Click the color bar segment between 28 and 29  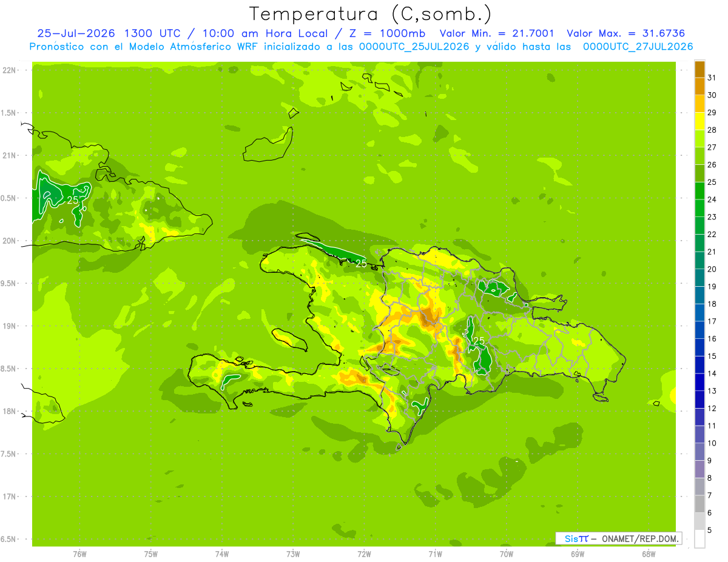click(x=699, y=121)
